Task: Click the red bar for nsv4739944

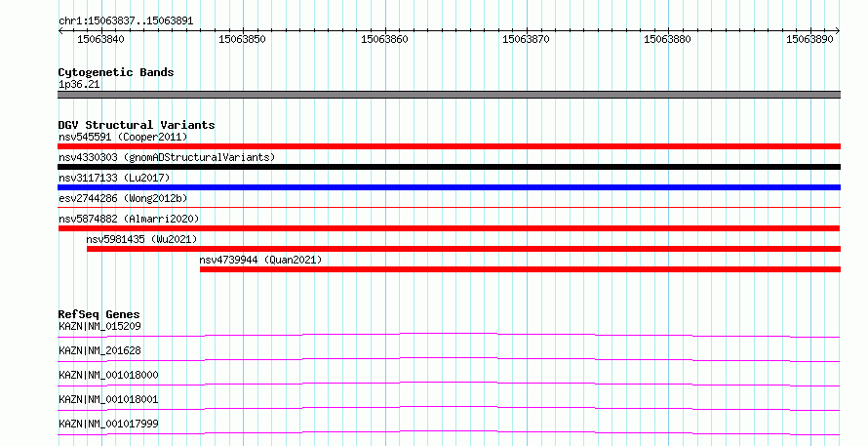Action: [x=520, y=269]
